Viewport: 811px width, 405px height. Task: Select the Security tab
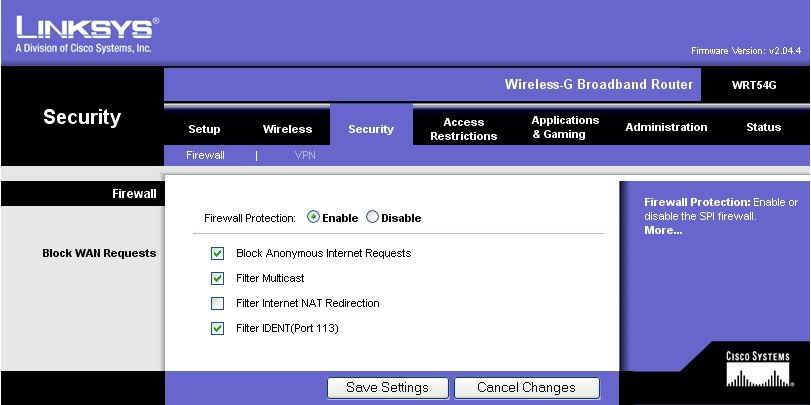pos(370,129)
